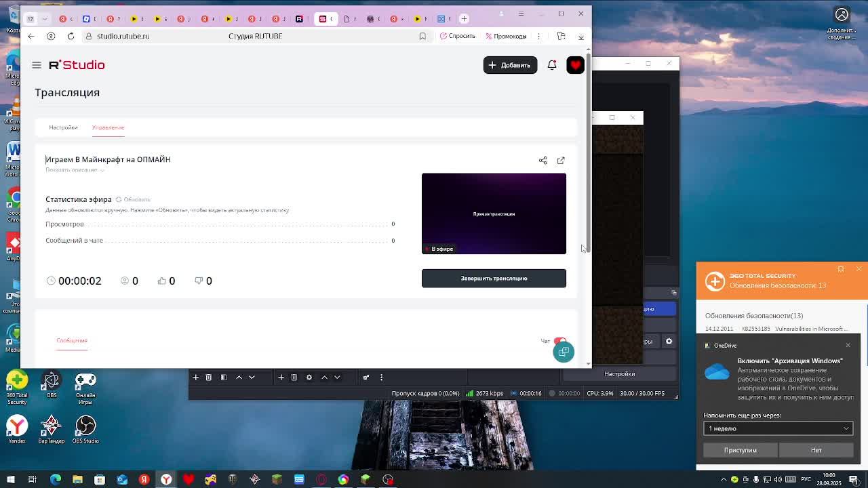Open the Windows Start menu
The image size is (868, 488).
10,479
